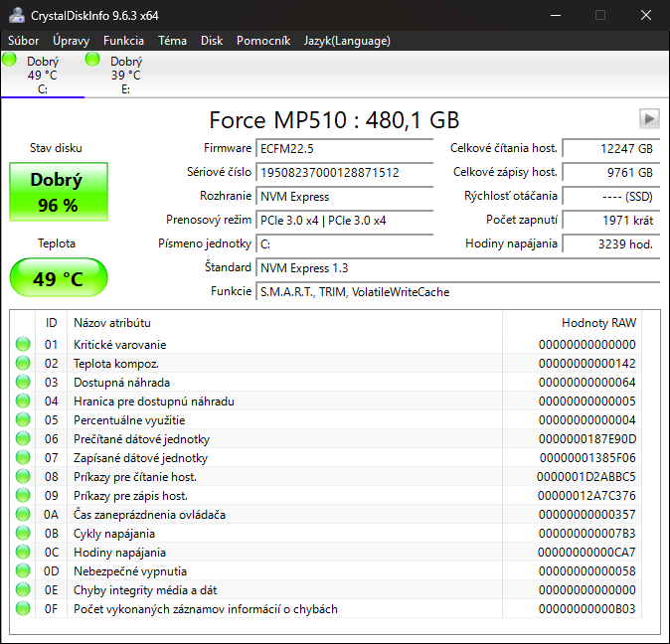Click RAW value 0000001D2ABBC5

(x=586, y=477)
